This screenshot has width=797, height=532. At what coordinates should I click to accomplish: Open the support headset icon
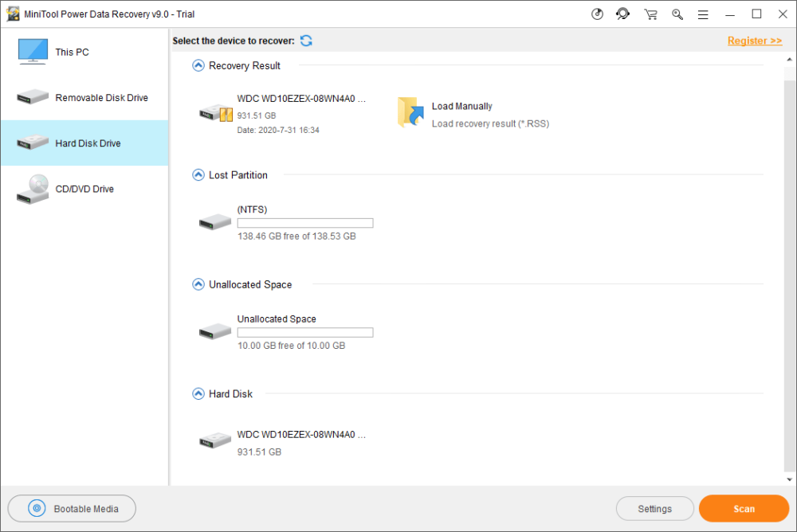622,14
